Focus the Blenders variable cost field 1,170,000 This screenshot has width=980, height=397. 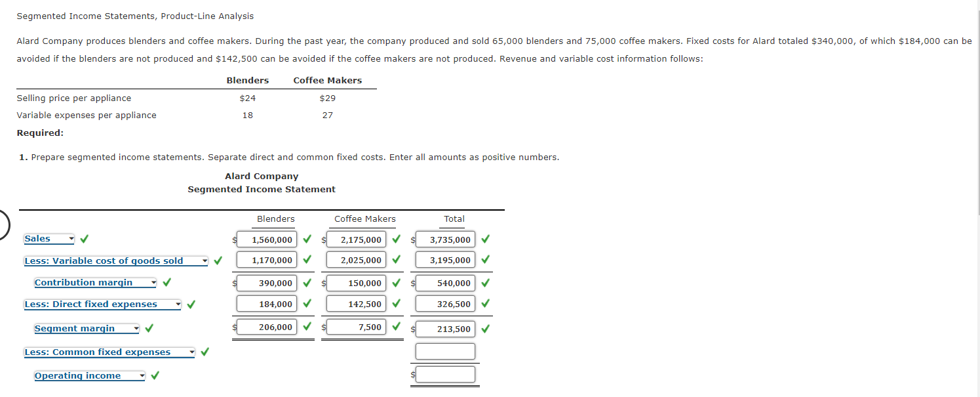click(266, 260)
